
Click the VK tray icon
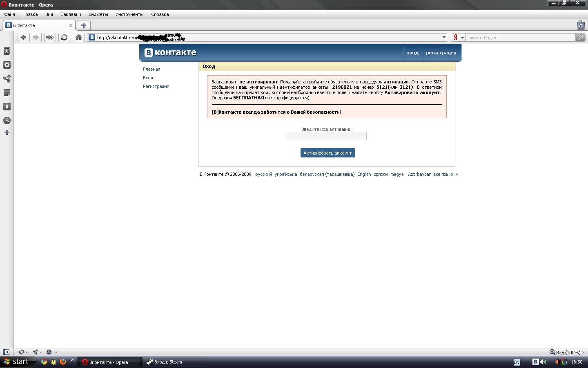pos(535,362)
